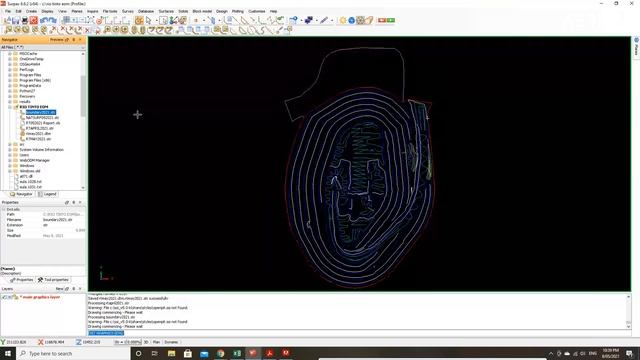Viewport: 640px width, 360px height.
Task: Click the blue globe icon in toolbar
Action: [x=351, y=20]
